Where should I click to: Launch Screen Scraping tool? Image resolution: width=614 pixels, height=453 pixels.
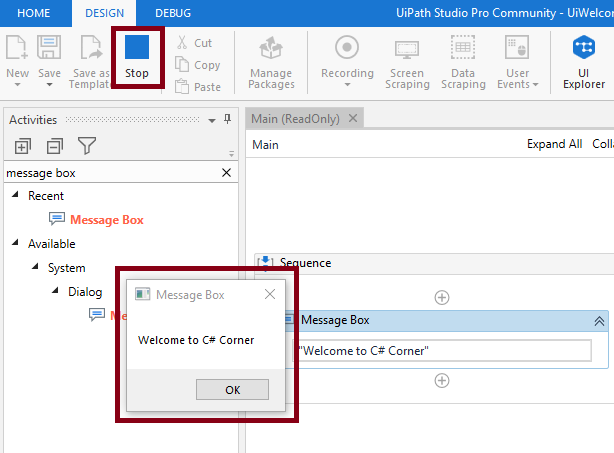(x=407, y=62)
